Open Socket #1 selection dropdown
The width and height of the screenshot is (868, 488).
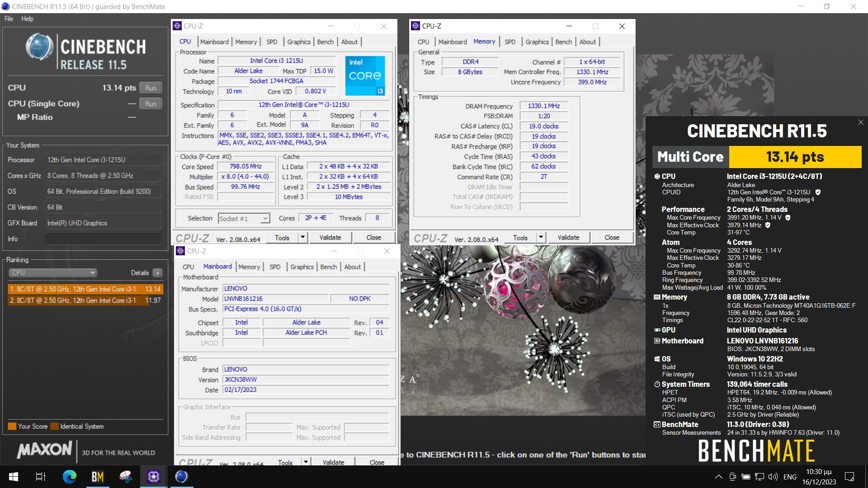(x=244, y=218)
